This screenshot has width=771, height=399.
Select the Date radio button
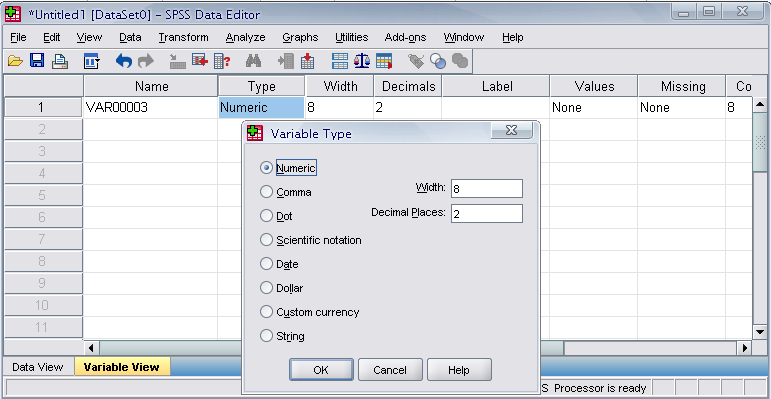pos(266,264)
